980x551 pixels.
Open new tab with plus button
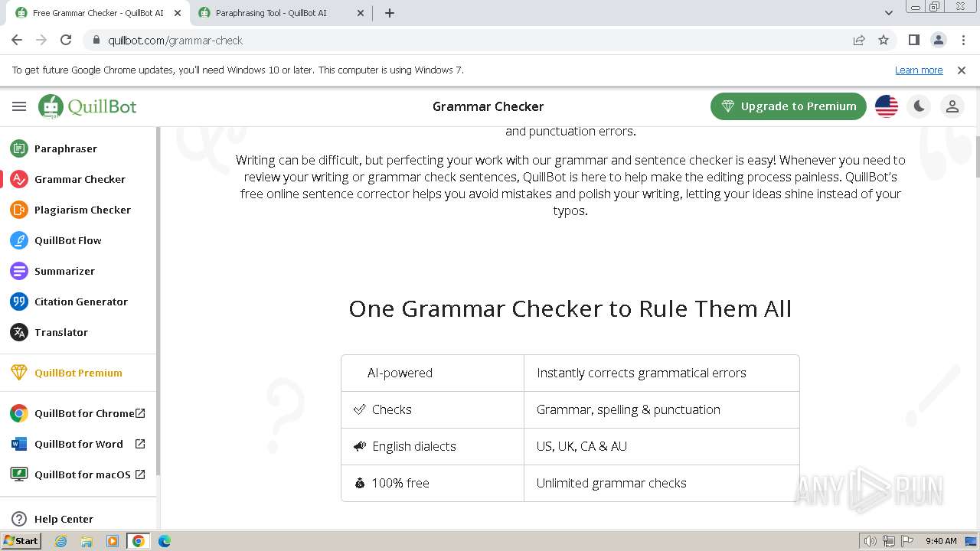pyautogui.click(x=390, y=13)
